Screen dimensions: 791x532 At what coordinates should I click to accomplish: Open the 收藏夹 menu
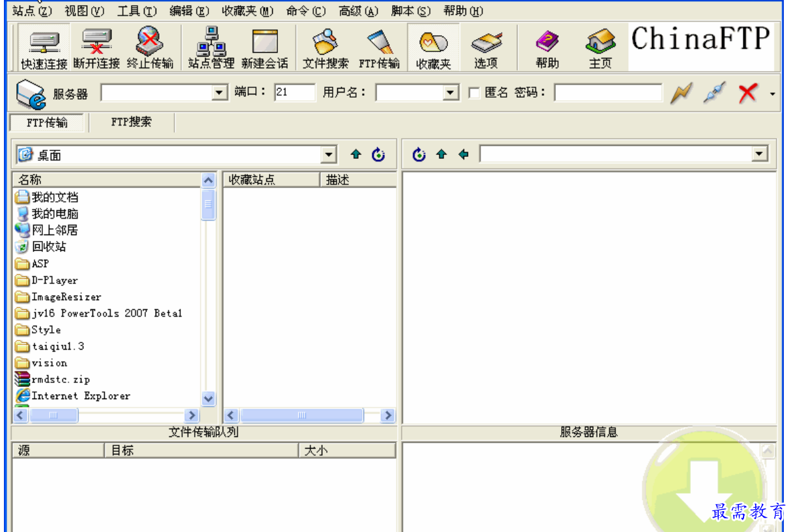(x=247, y=11)
